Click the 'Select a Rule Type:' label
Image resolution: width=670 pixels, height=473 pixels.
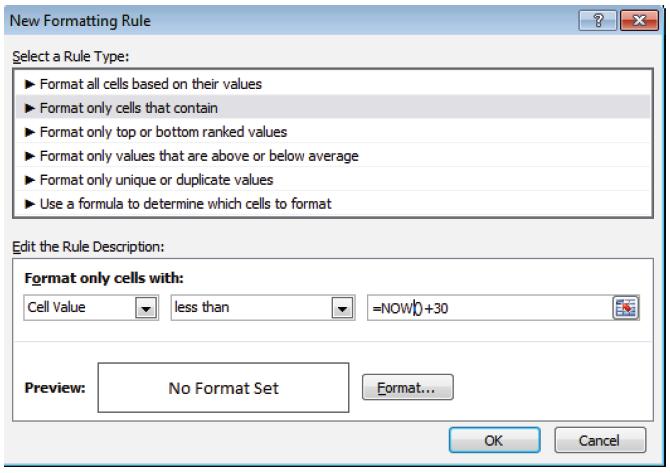pos(71,56)
